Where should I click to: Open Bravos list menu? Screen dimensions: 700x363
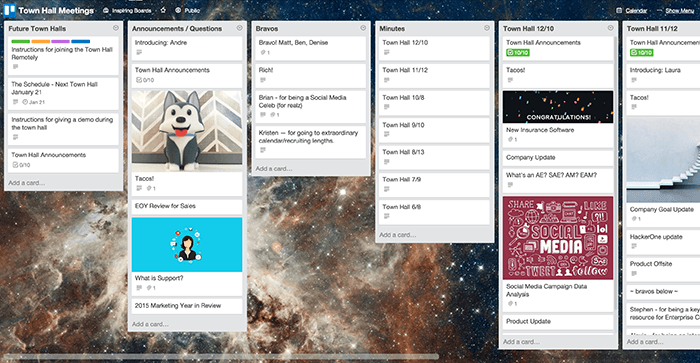coord(363,28)
